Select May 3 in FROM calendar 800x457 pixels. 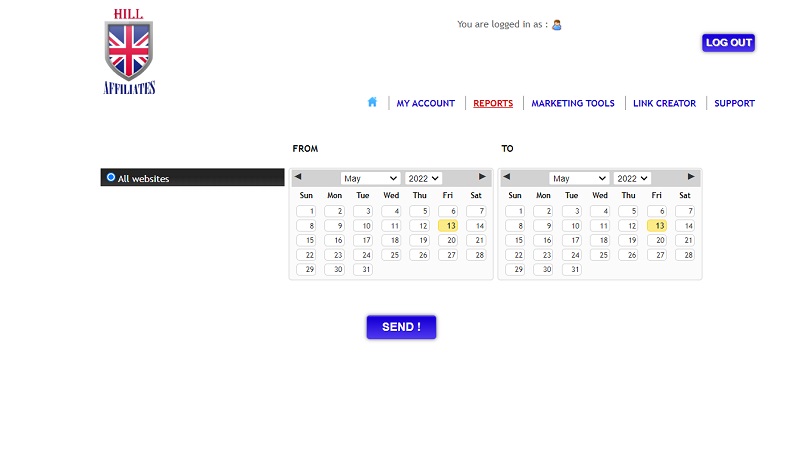tap(363, 211)
